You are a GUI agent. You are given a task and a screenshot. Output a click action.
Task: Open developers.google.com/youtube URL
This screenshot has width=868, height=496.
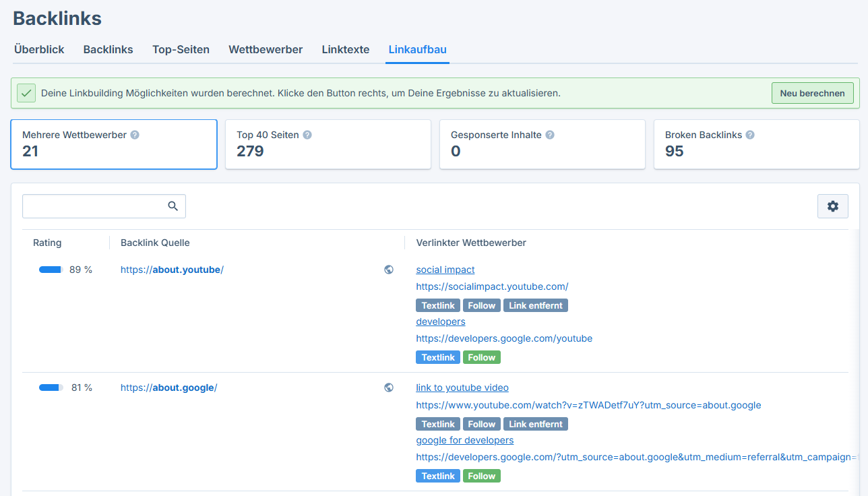point(504,338)
